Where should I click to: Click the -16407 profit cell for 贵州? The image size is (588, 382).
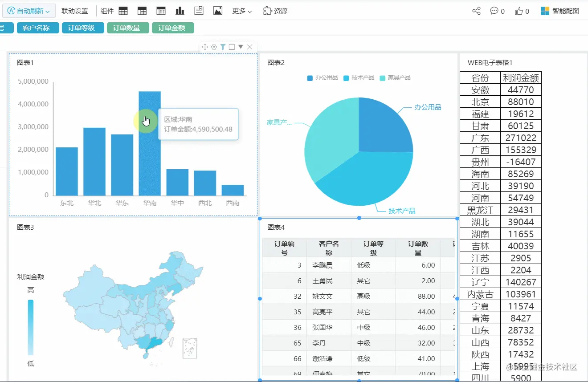[521, 162]
